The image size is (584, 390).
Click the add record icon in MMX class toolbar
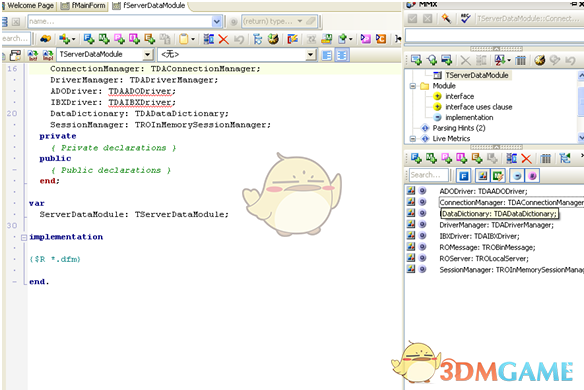[447, 60]
